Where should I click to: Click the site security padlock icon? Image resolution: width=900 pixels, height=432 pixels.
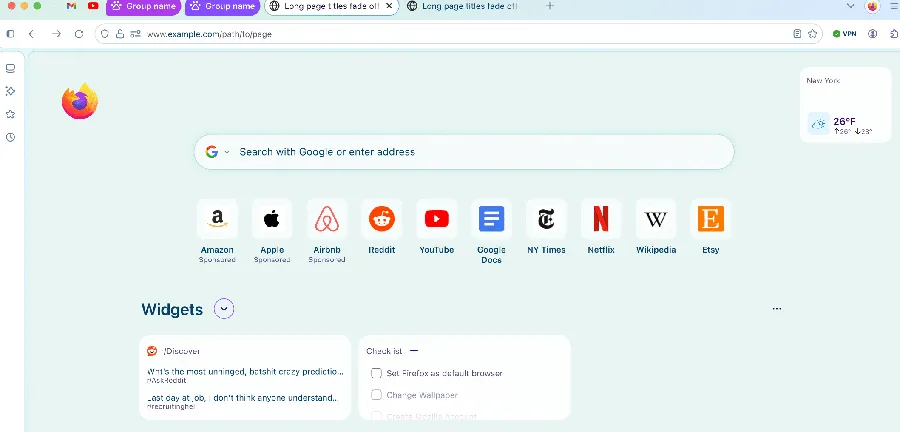119,34
